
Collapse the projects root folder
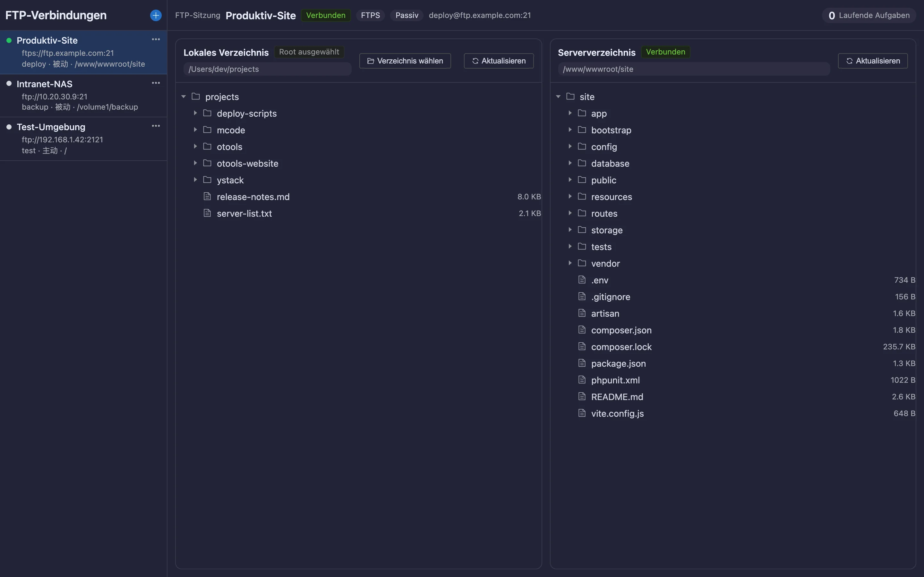coord(184,96)
